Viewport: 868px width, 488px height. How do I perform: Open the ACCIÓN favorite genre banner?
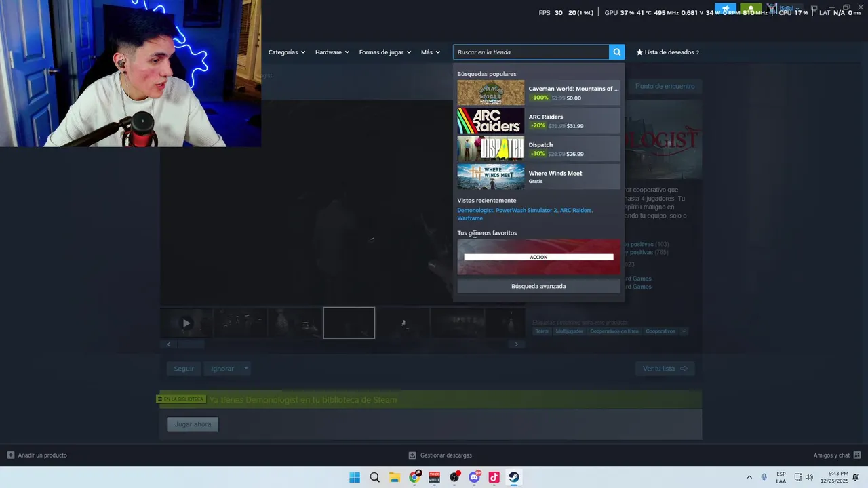[x=538, y=257]
